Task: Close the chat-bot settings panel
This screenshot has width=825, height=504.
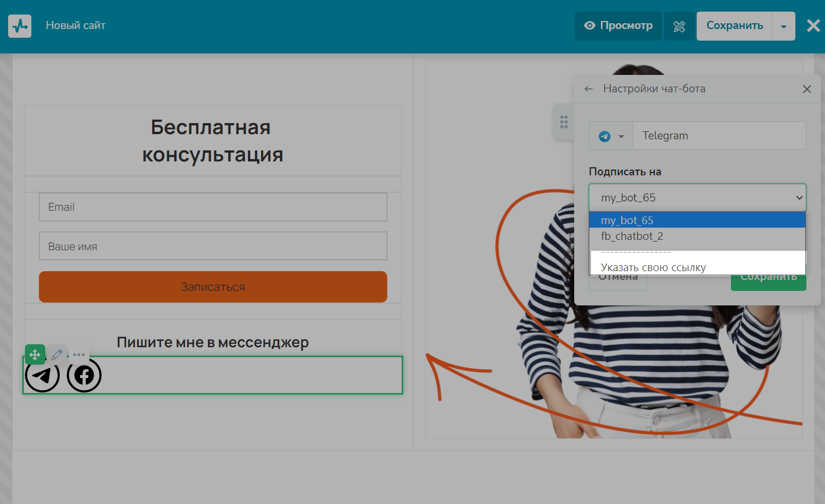Action: click(806, 89)
